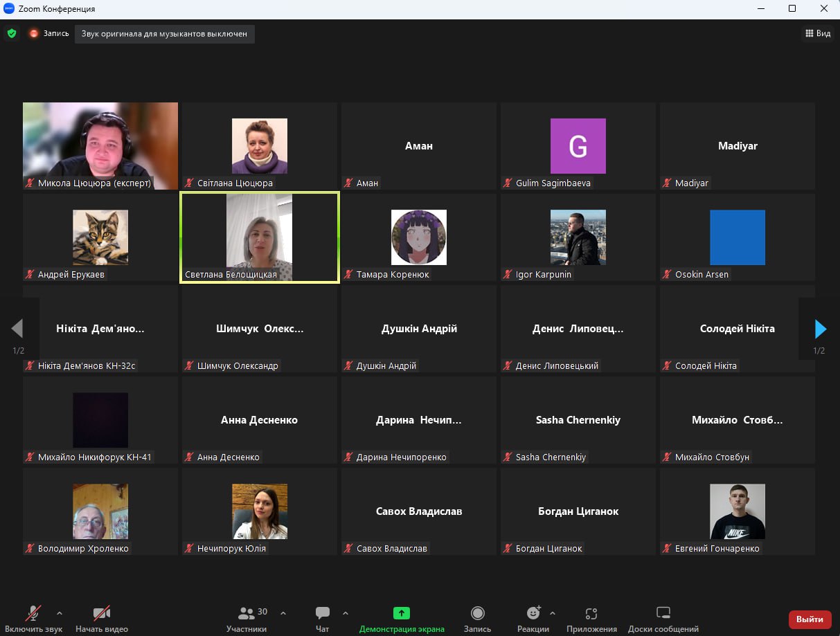Click Михайло Никифорук КН-41 dark avatar
Screen dimensions: 840x636
(x=100, y=420)
